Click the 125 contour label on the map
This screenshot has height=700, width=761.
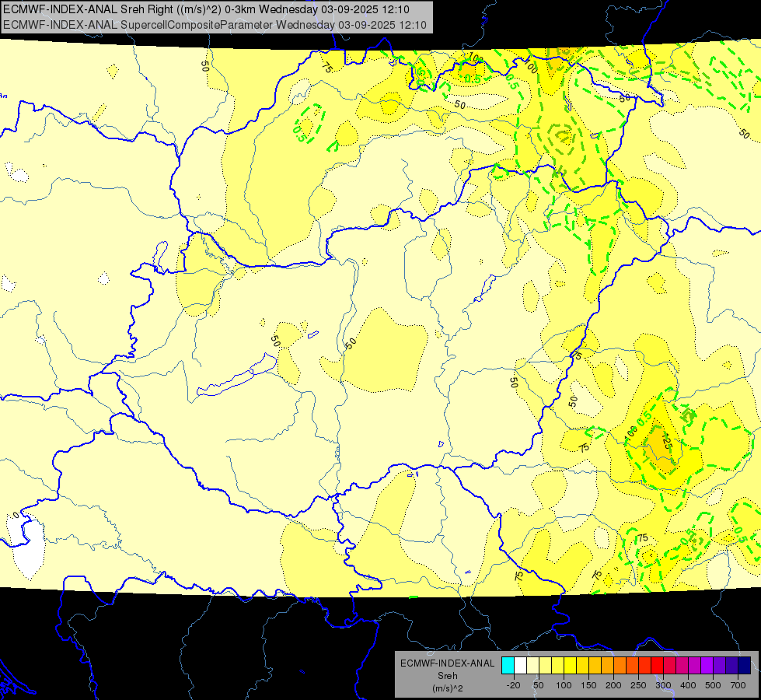(x=667, y=440)
